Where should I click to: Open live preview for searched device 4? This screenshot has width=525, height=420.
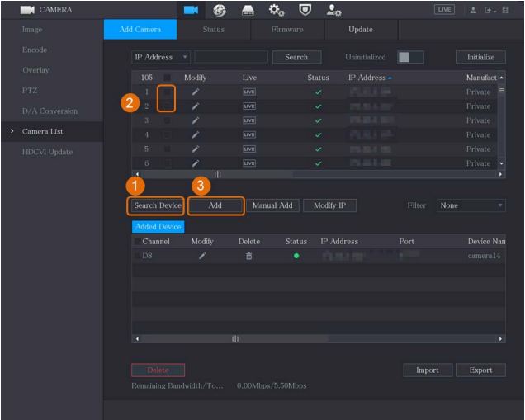249,134
